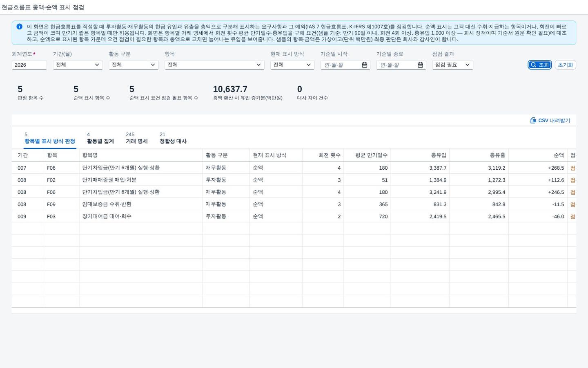Screen dimensions: 588x368
Task: Click the 순액 value -11.5
Action: pyautogui.click(x=558, y=204)
